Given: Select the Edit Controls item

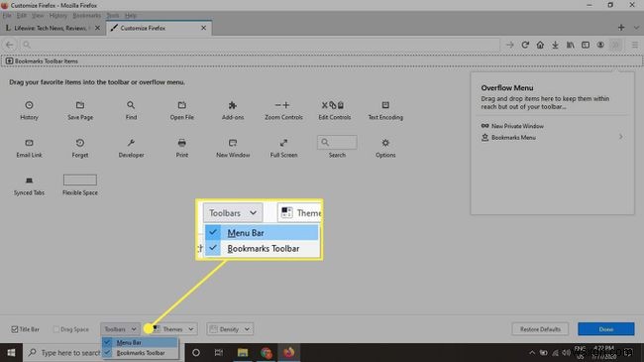Looking at the screenshot, I should pyautogui.click(x=334, y=110).
